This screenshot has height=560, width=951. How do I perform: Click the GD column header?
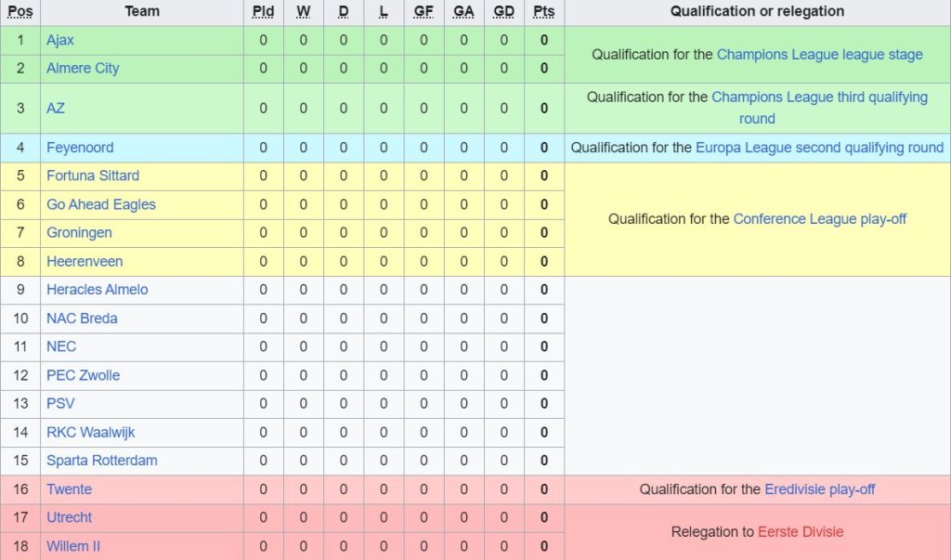click(x=504, y=11)
